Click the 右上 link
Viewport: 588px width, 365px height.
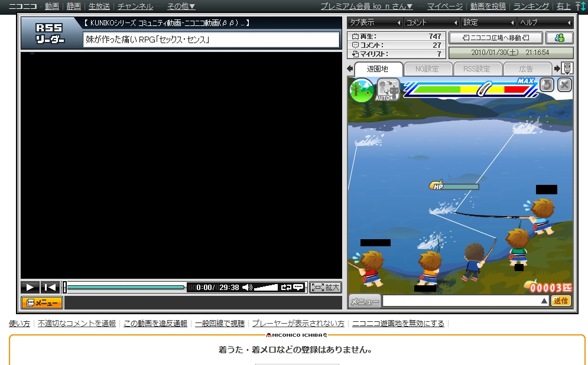563,6
